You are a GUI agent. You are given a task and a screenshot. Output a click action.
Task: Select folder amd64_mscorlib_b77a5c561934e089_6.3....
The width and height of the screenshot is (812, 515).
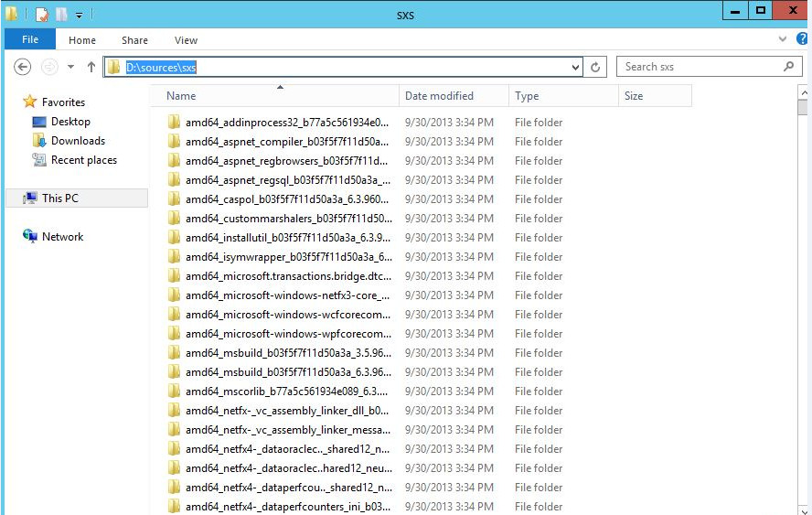click(x=286, y=391)
